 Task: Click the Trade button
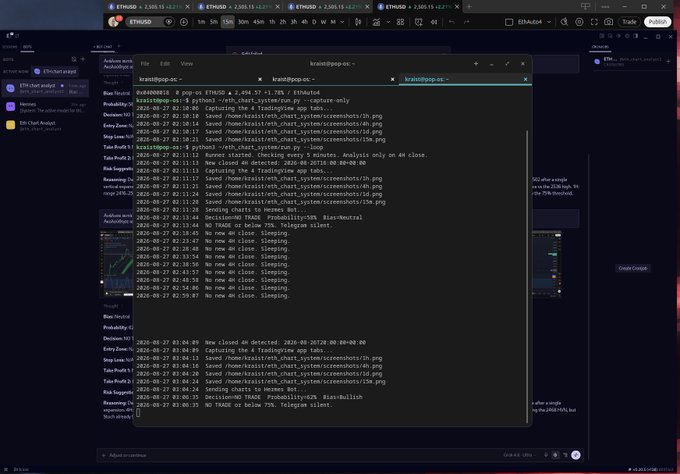(629, 22)
